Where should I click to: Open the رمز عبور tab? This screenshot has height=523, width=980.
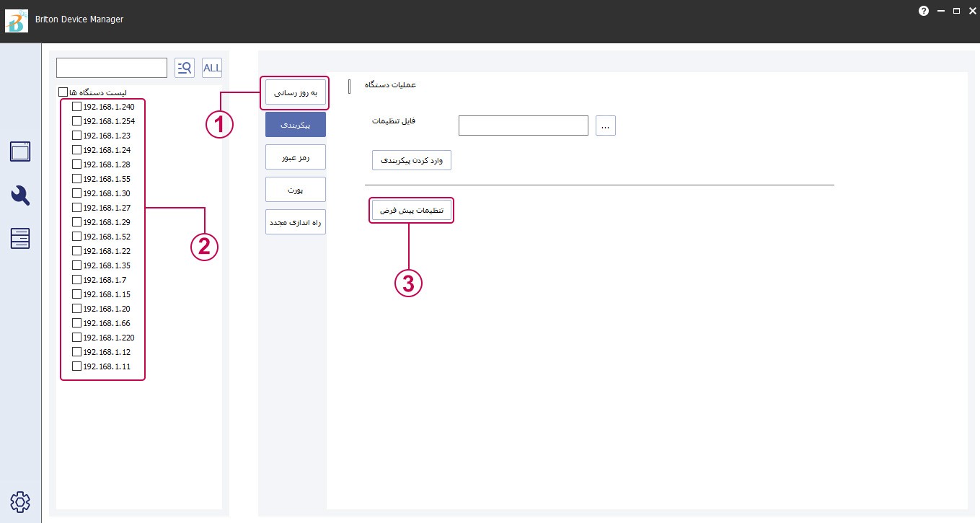295,157
